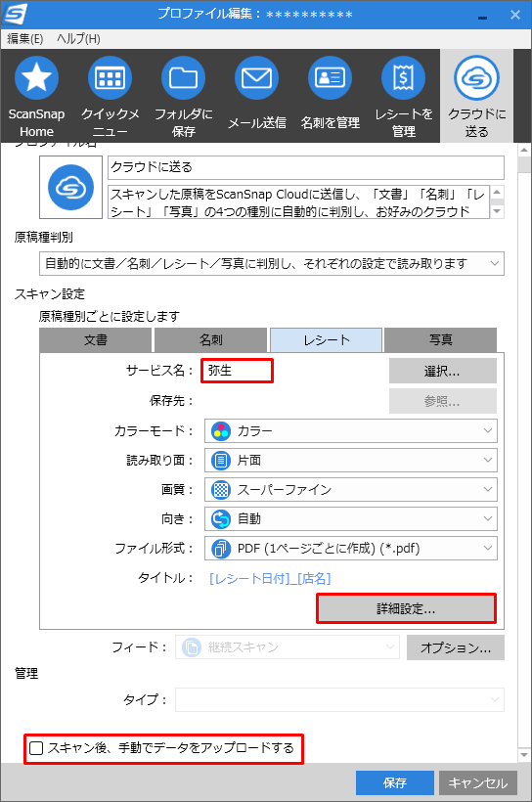Image resolution: width=532 pixels, height=802 pixels.
Task: Expand the ファイル形式 PDF dropdown
Action: point(351,549)
